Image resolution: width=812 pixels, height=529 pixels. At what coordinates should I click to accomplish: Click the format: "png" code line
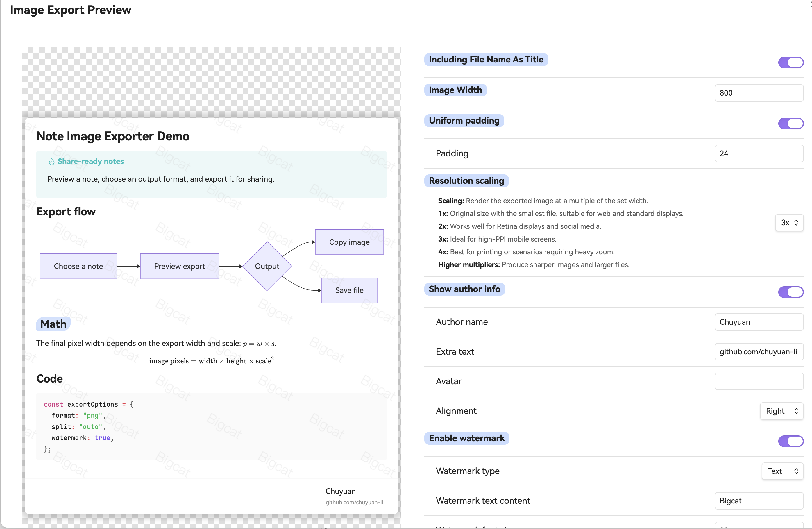(79, 415)
